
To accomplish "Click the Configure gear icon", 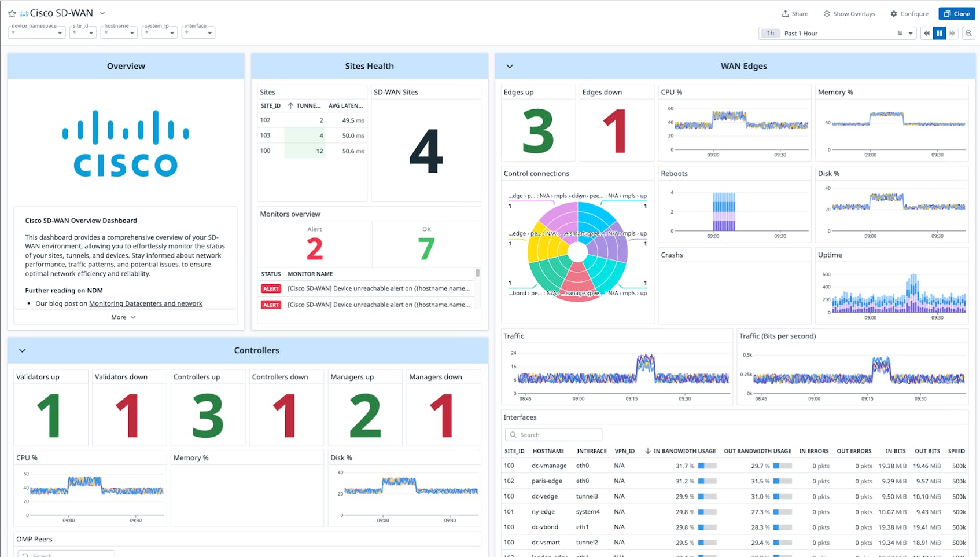I will [893, 13].
